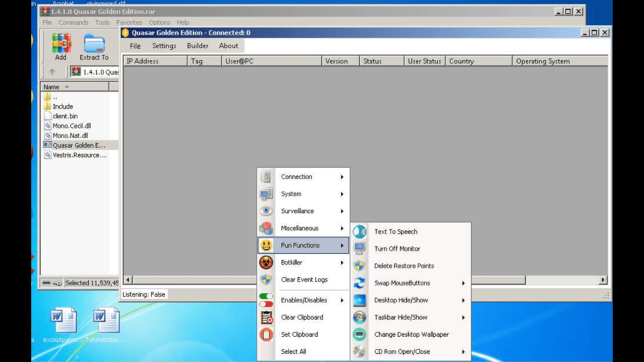Expand the Enables/Disables submenu arrow
Screen dimensions: 644x362
click(341, 300)
